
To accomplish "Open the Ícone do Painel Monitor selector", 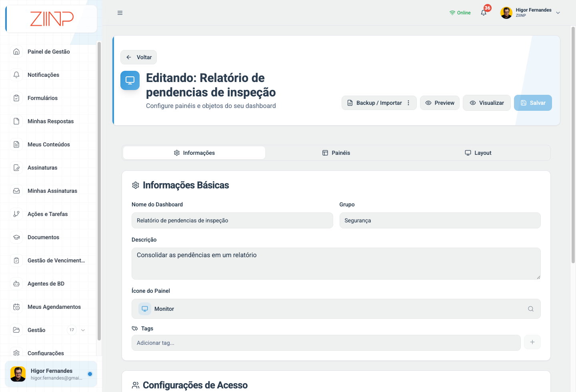I will [x=336, y=309].
